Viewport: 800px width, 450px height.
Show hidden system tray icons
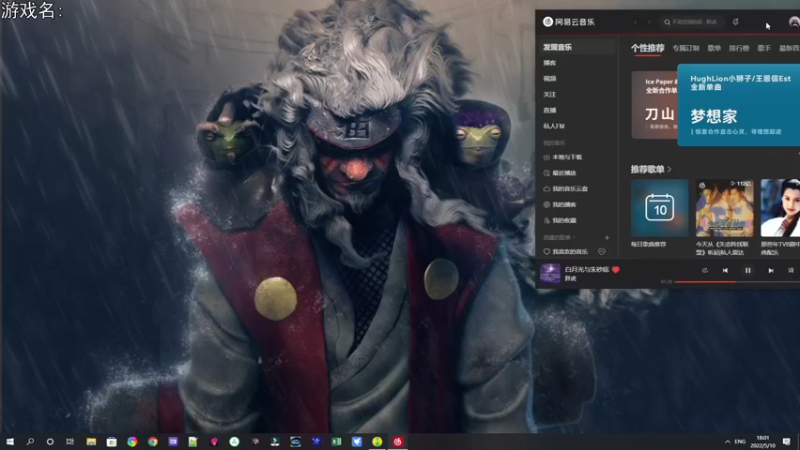click(727, 441)
